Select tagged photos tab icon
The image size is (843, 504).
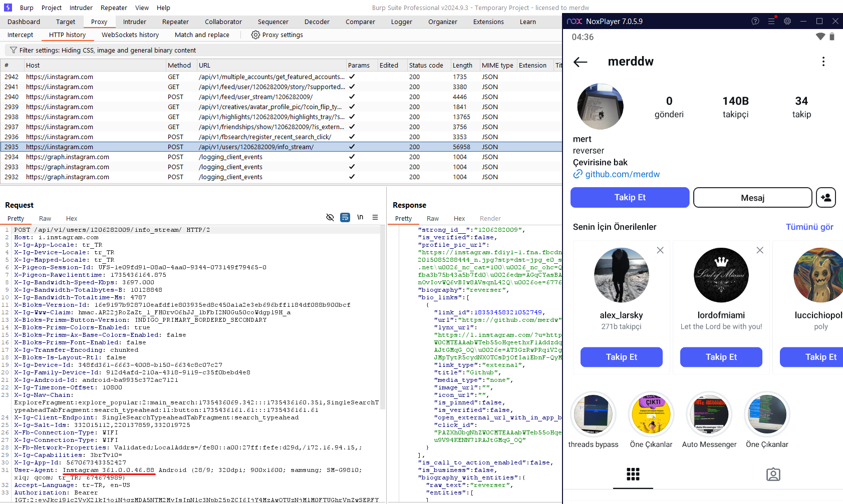point(773,474)
